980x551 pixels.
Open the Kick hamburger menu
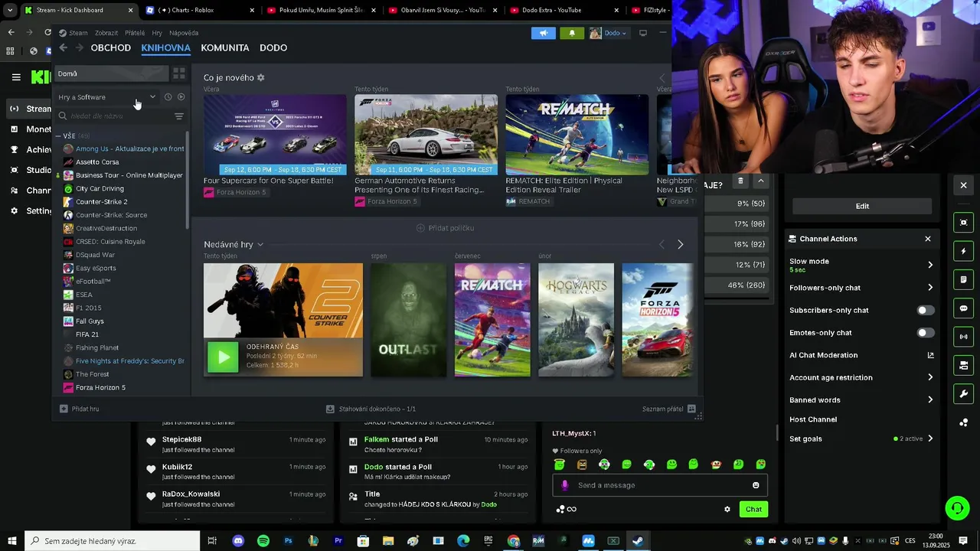[16, 77]
